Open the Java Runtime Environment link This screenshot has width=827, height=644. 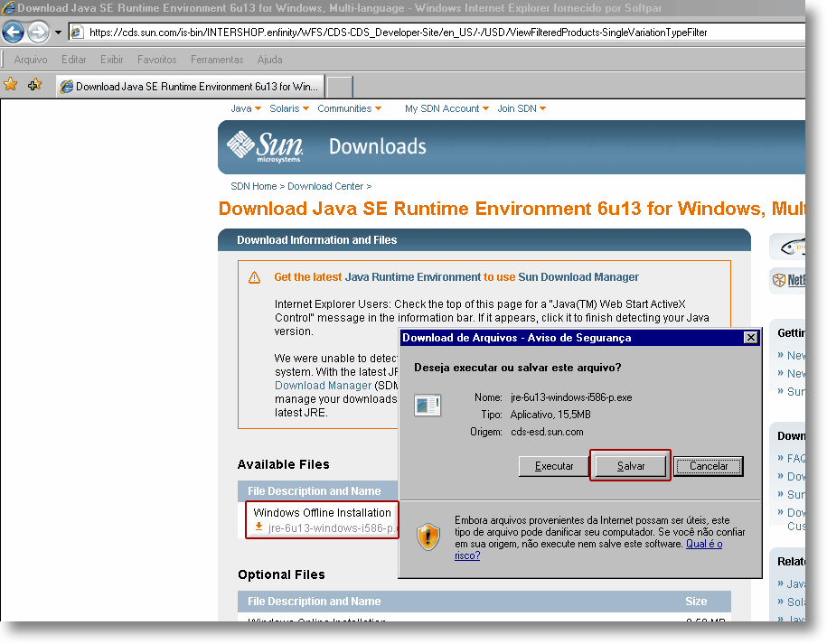tap(412, 277)
